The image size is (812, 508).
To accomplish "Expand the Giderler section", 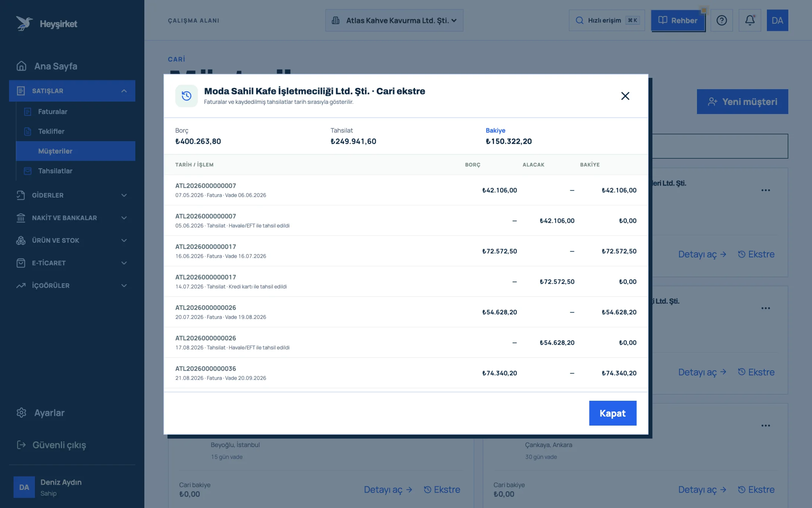I will click(72, 195).
